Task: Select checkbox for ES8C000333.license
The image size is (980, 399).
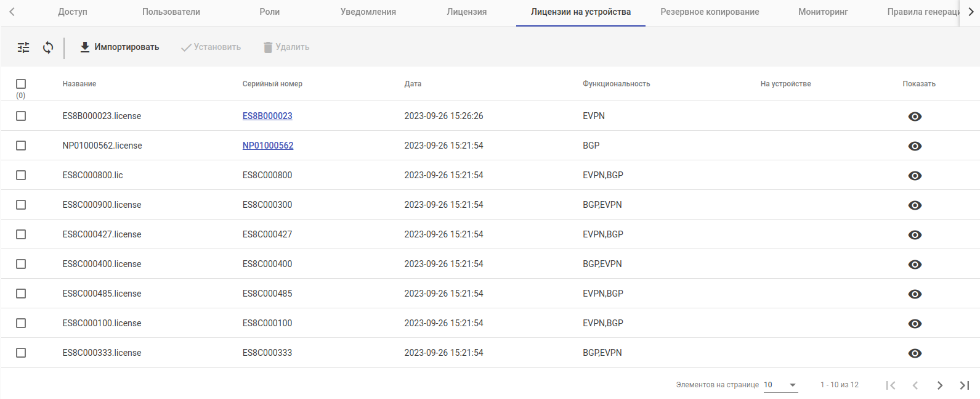Action: pos(21,353)
